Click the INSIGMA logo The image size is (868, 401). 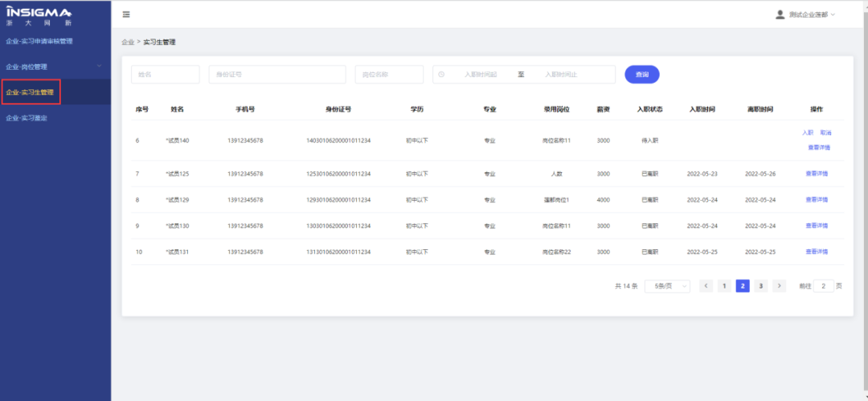coord(39,16)
